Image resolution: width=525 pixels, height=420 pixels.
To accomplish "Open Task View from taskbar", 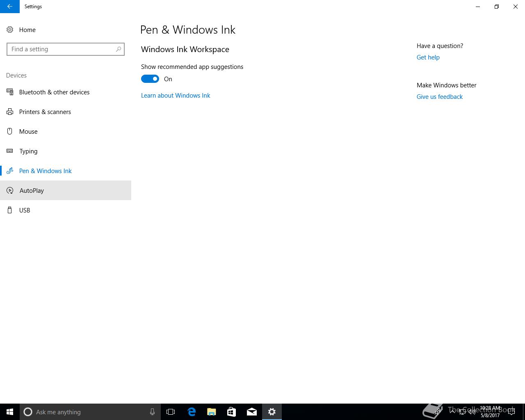I will (171, 412).
